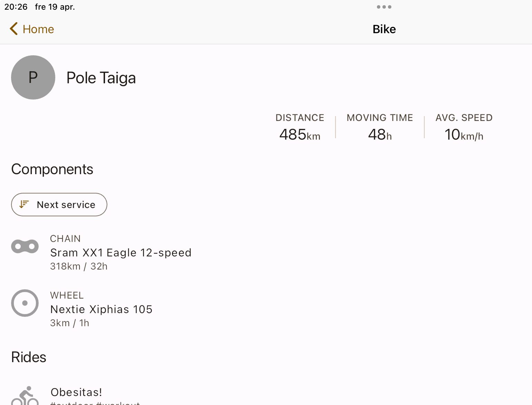Screen dimensions: 532x405
Task: Tap the 48h moving time stat
Action: [380, 134]
